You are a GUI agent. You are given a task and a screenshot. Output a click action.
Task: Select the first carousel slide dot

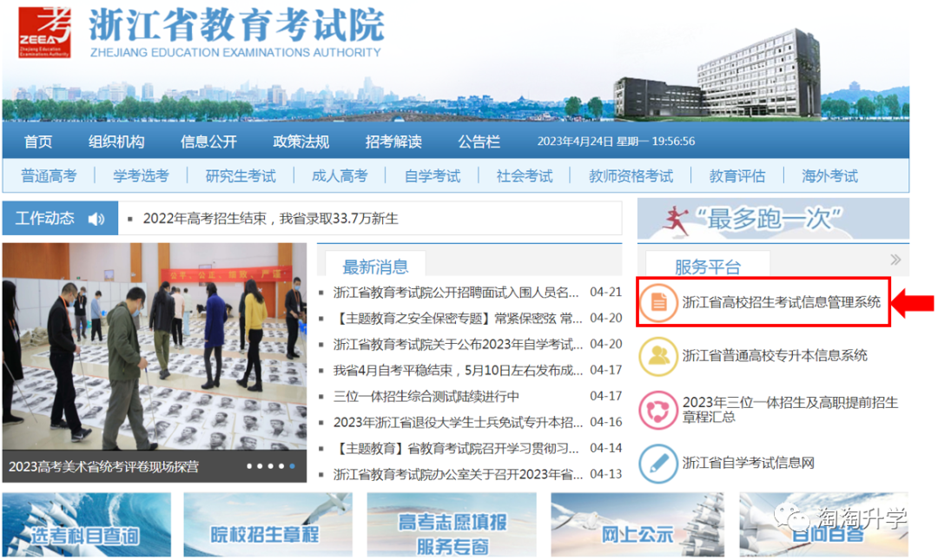(249, 466)
